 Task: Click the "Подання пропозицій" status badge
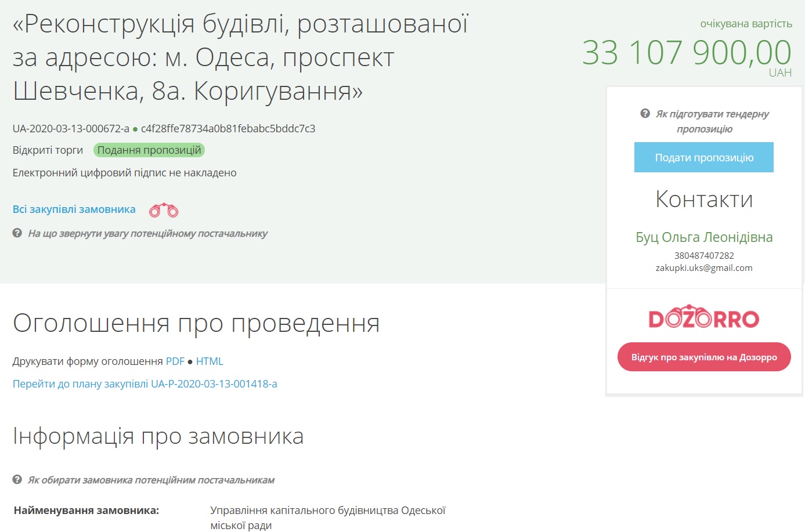click(x=149, y=150)
